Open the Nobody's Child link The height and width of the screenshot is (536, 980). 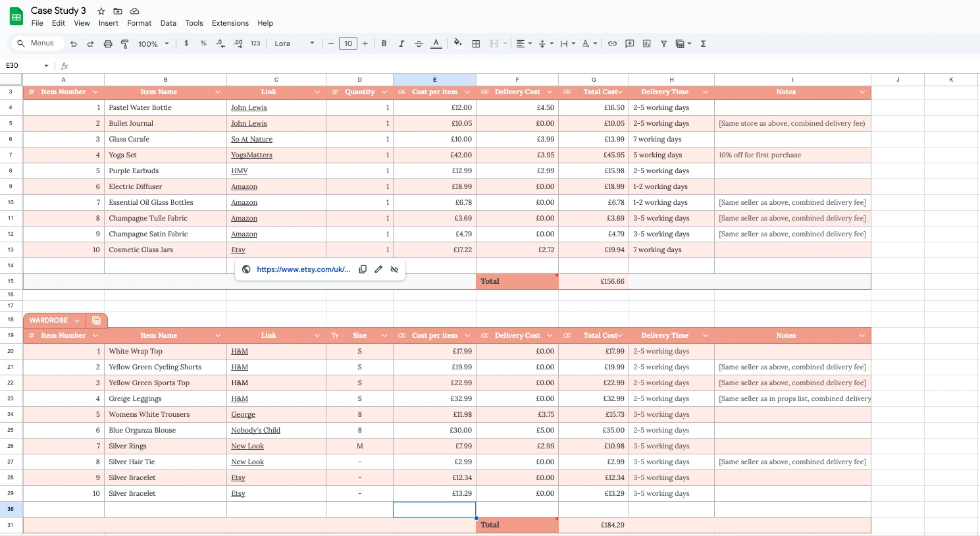(255, 431)
